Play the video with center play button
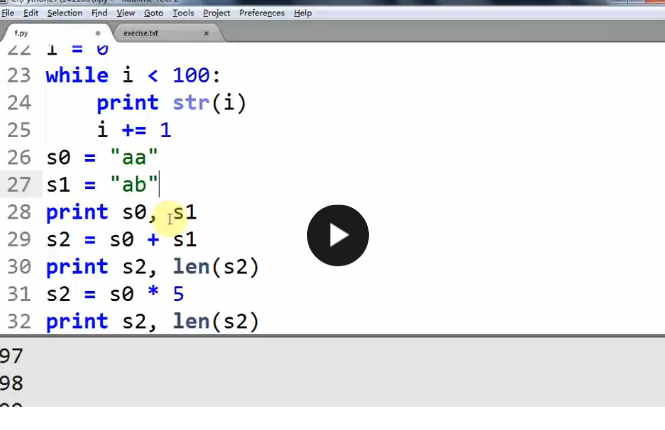Image resolution: width=665 pixels, height=430 pixels. (x=338, y=235)
